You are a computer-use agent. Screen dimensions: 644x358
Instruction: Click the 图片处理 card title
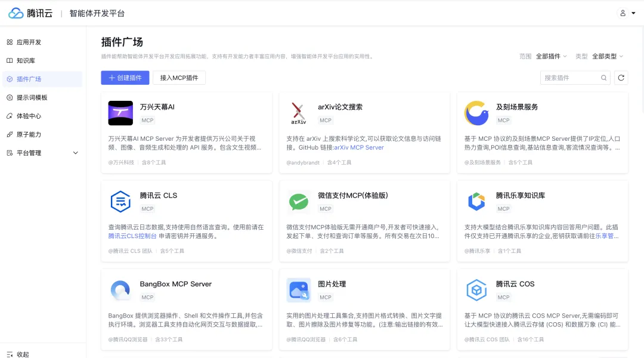point(332,284)
